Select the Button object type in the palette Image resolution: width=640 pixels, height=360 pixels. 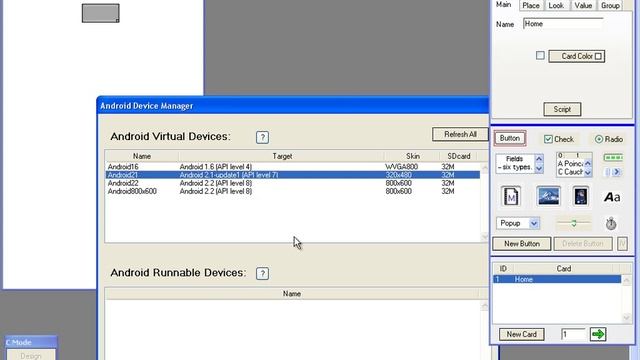click(509, 138)
